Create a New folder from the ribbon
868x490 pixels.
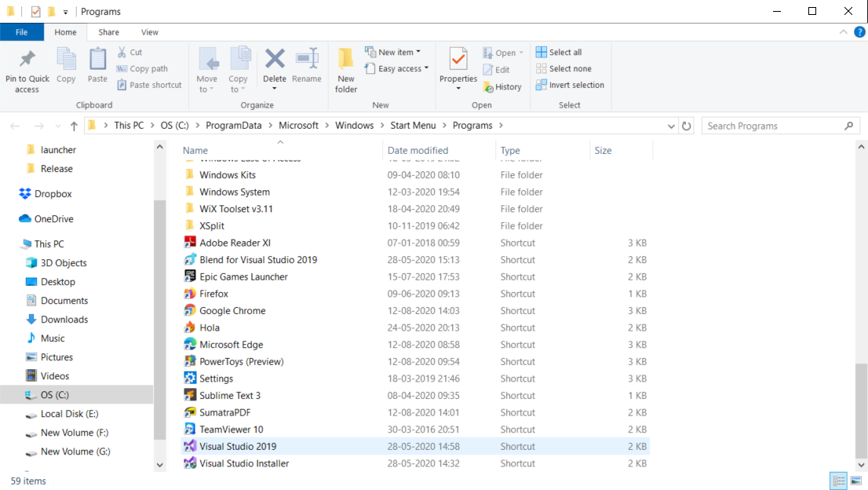point(346,71)
